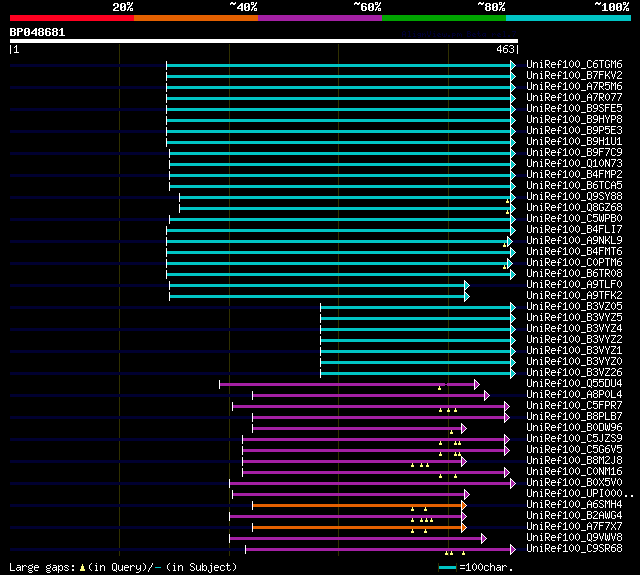Select the UniRef100_A7R5M6 hit label

pos(574,87)
